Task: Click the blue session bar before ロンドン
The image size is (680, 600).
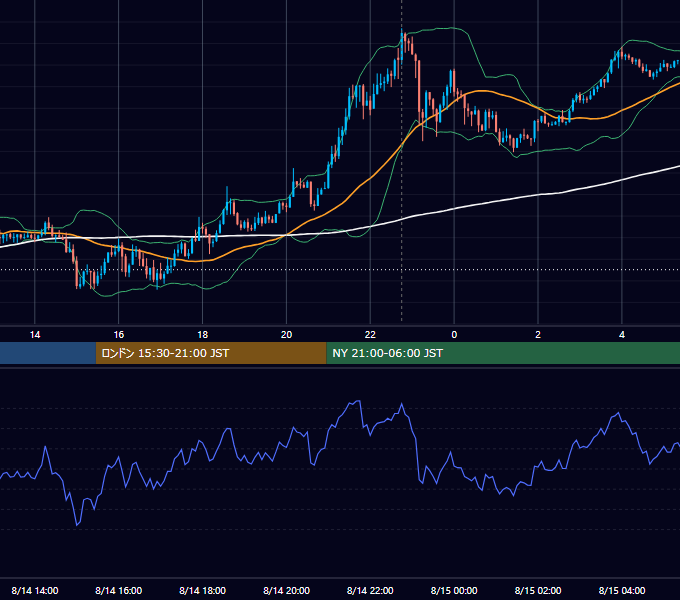Action: click(x=48, y=353)
